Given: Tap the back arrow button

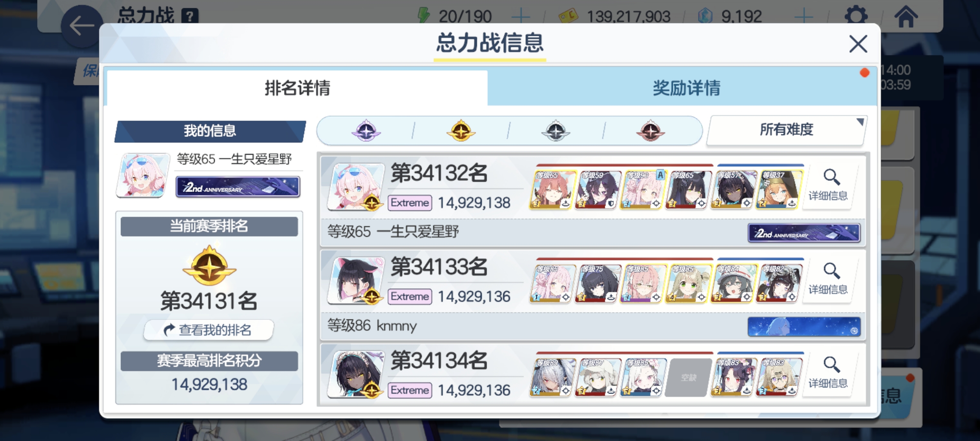Looking at the screenshot, I should 82,25.
